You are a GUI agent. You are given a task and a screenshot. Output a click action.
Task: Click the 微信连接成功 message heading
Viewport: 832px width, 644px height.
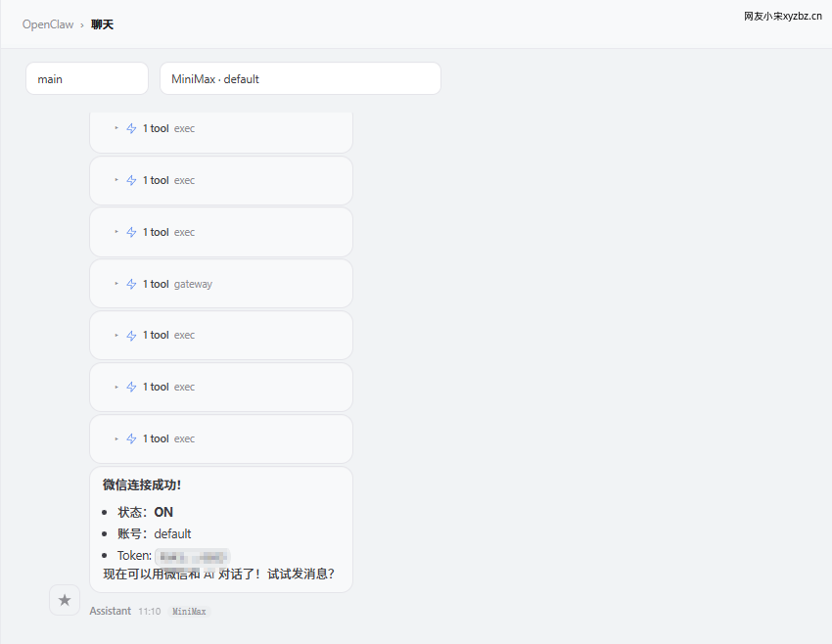142,484
